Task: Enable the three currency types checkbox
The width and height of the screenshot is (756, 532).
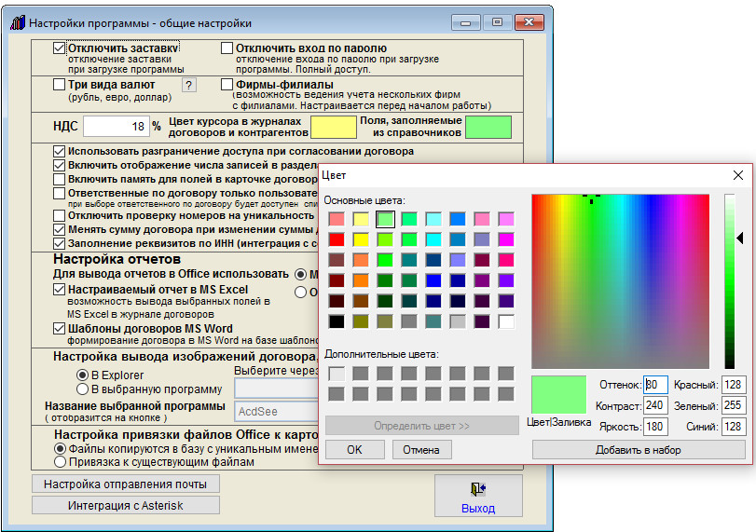Action: pyautogui.click(x=60, y=85)
